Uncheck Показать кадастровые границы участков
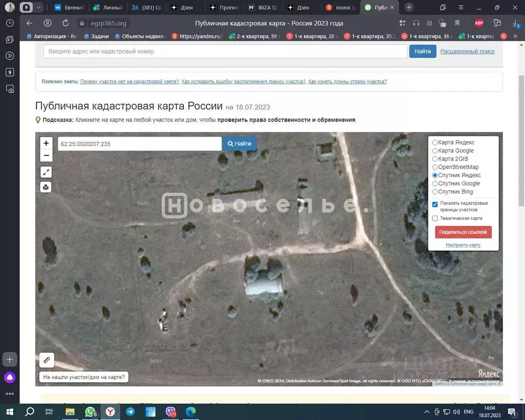Screen dimensions: 525x420 pyautogui.click(x=435, y=204)
